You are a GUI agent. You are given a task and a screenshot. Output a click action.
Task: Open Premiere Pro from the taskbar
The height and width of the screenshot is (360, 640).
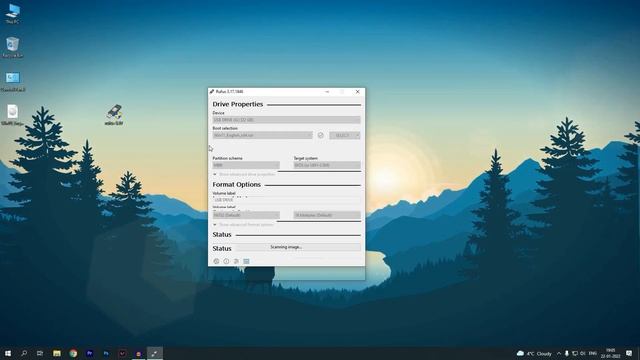coord(89,353)
